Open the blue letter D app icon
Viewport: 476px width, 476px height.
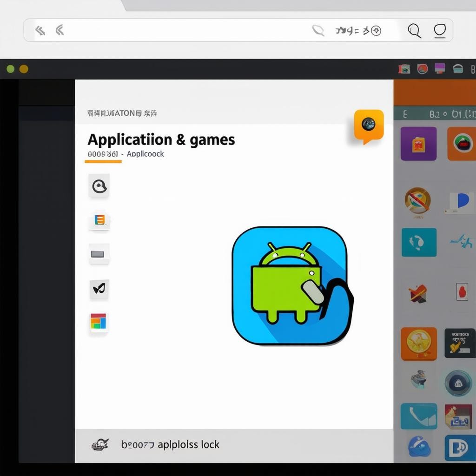459,448
